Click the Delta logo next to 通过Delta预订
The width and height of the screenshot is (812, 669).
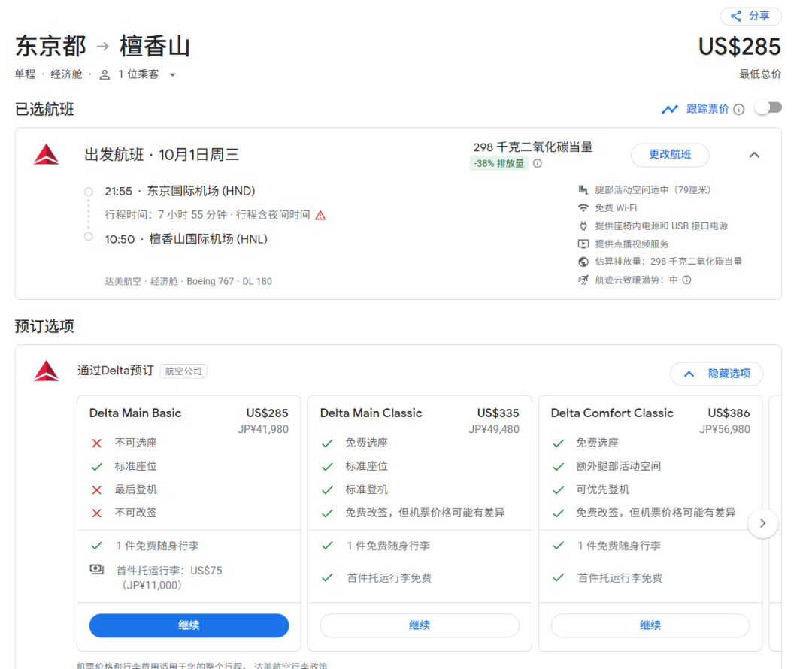coord(46,371)
